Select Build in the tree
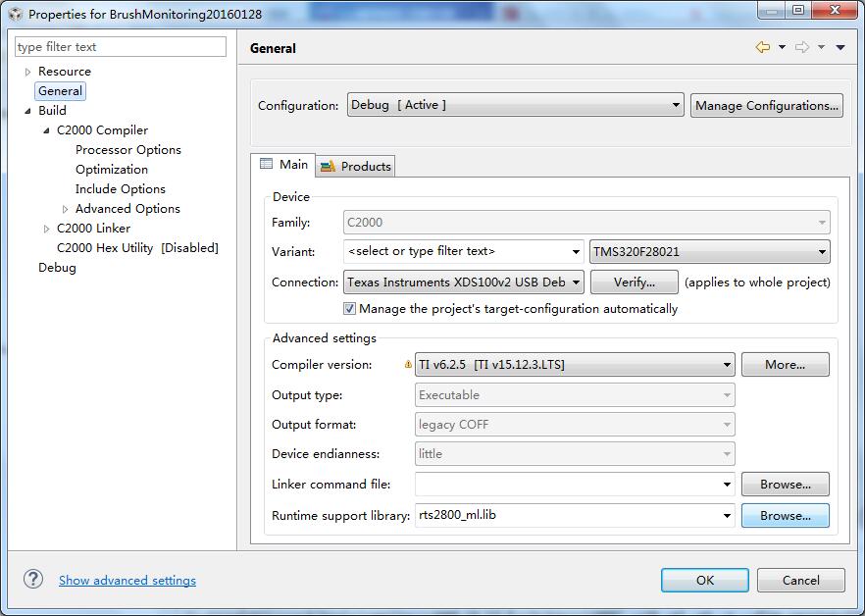865x616 pixels. click(x=52, y=111)
